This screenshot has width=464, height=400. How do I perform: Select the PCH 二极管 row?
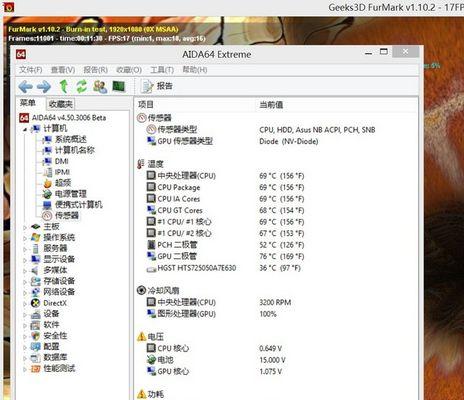pyautogui.click(x=277, y=245)
